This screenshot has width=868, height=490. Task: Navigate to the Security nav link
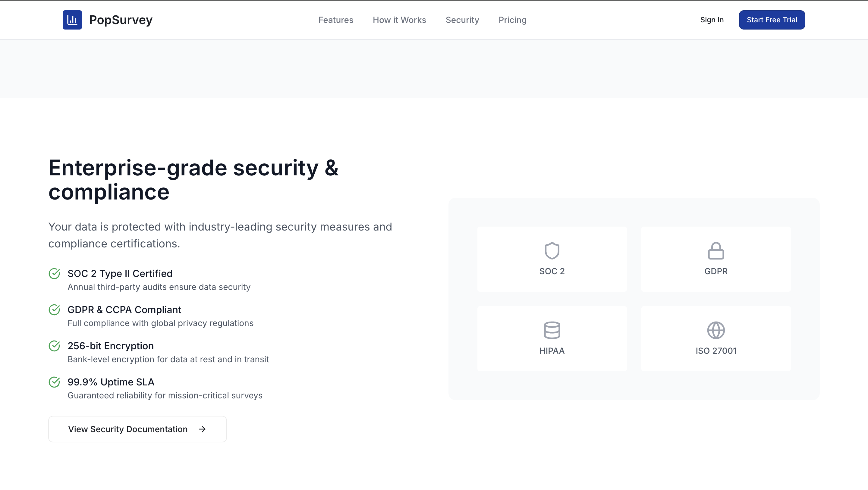tap(462, 20)
